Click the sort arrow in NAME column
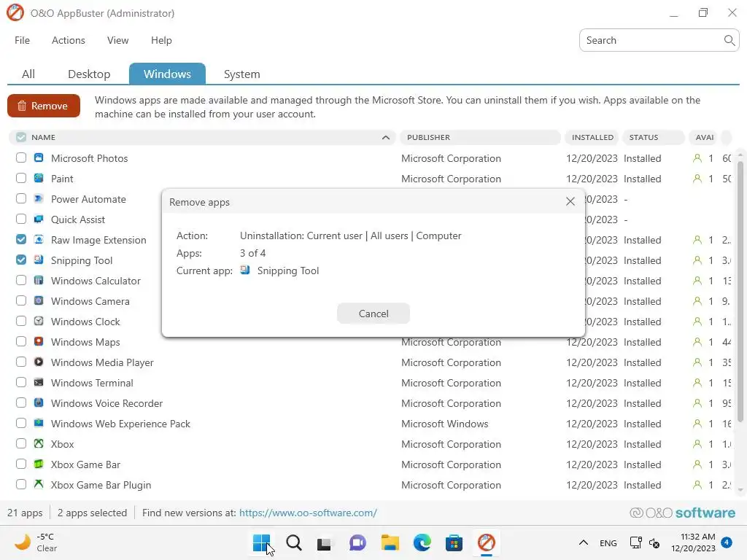Viewport: 747px width, 560px height. point(386,138)
